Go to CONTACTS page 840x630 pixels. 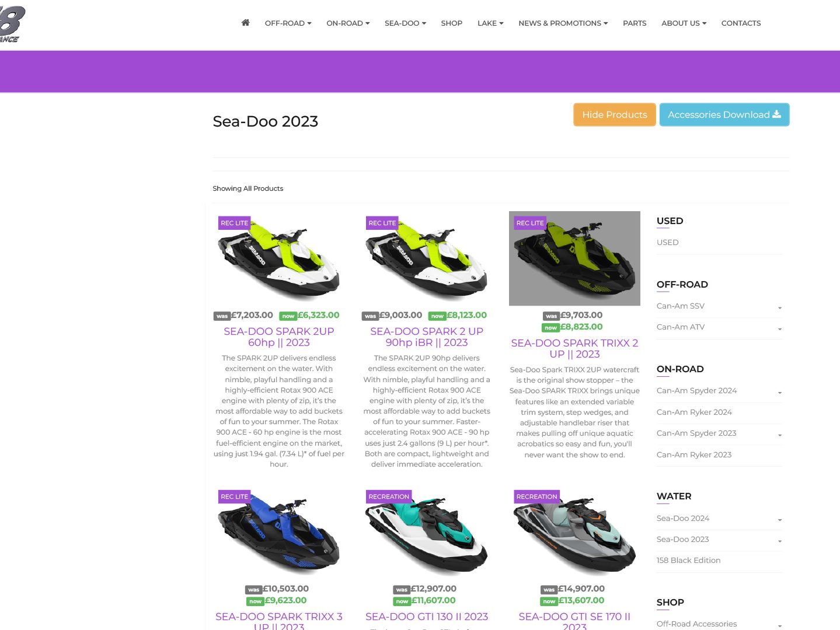741,23
